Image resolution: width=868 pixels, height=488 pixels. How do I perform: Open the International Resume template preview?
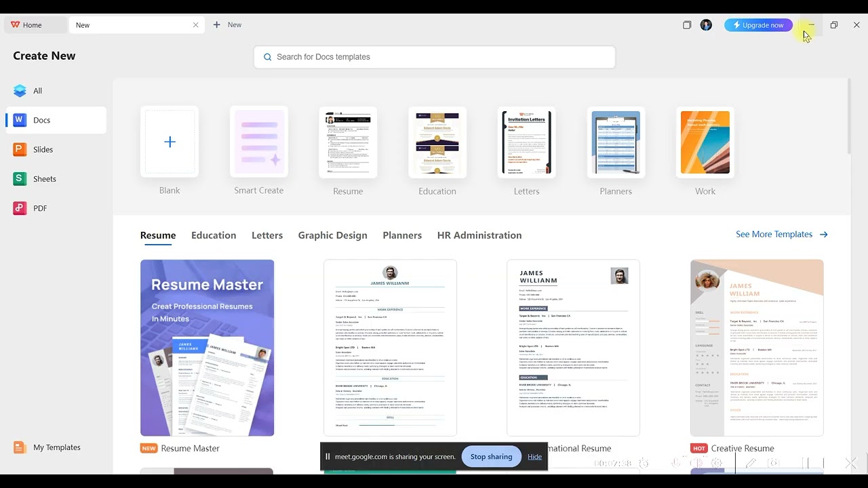[573, 348]
